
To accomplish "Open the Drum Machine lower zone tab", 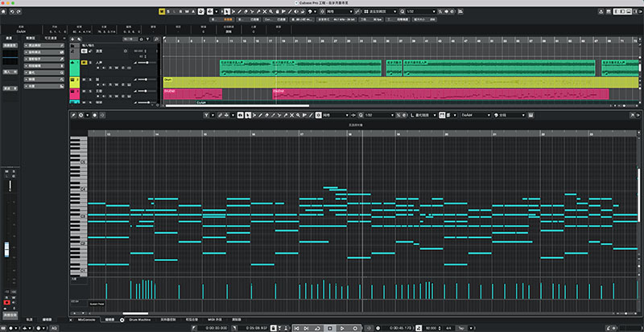I will tap(139, 319).
